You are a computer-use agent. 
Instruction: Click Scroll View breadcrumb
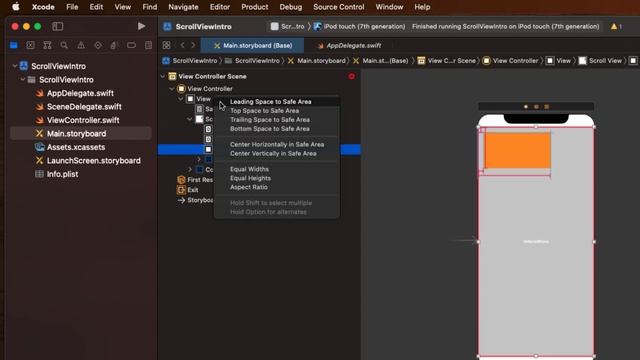pyautogui.click(x=600, y=61)
